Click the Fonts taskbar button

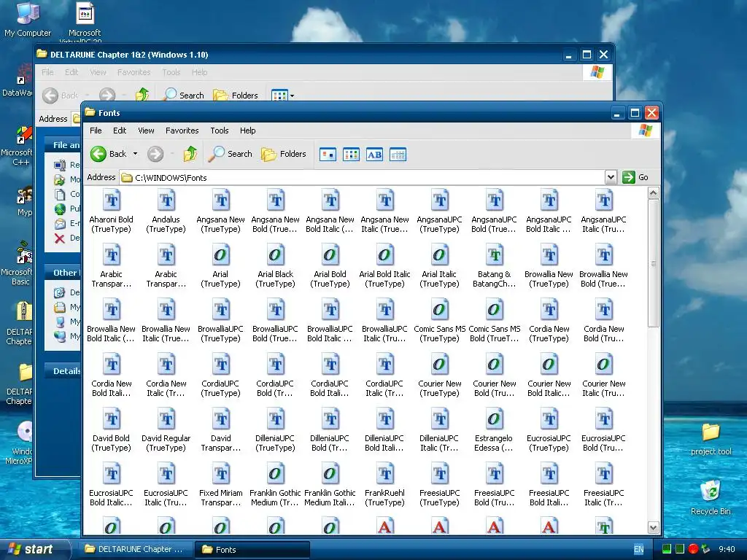point(252,550)
